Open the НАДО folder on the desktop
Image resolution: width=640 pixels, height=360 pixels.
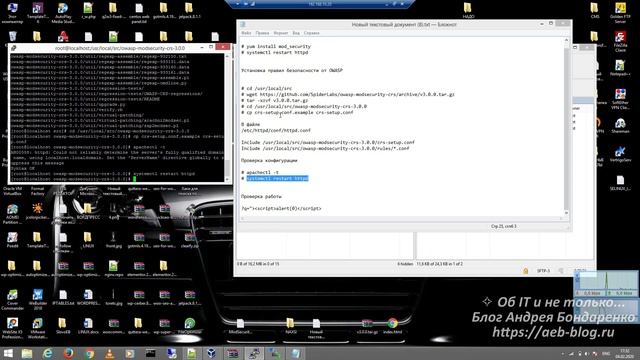tap(468, 11)
